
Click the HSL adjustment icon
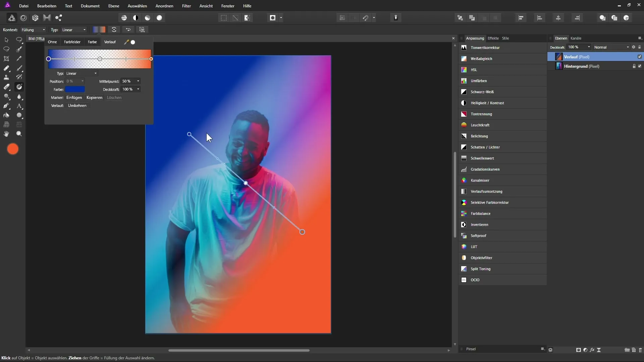(x=464, y=70)
